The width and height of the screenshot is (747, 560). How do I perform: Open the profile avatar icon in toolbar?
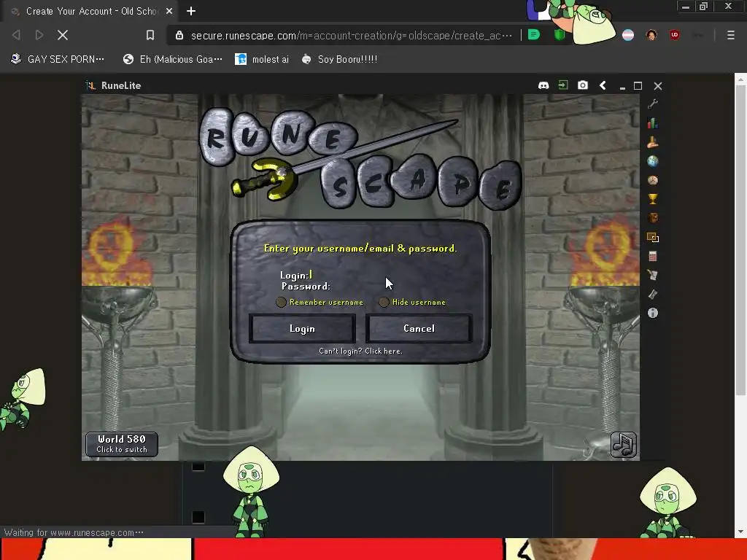651,35
